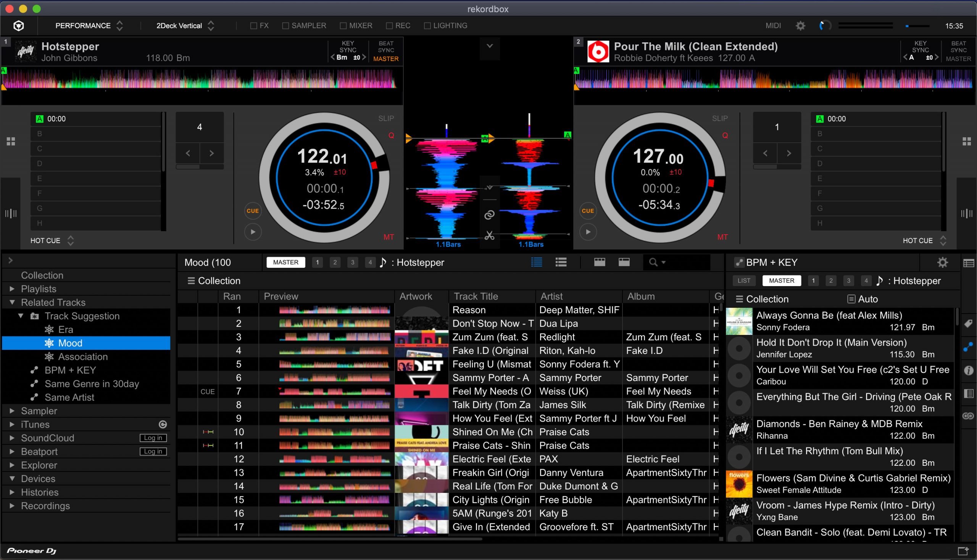Click deck 2 waveform bars icon
The width and height of the screenshot is (977, 560).
pos(967,214)
